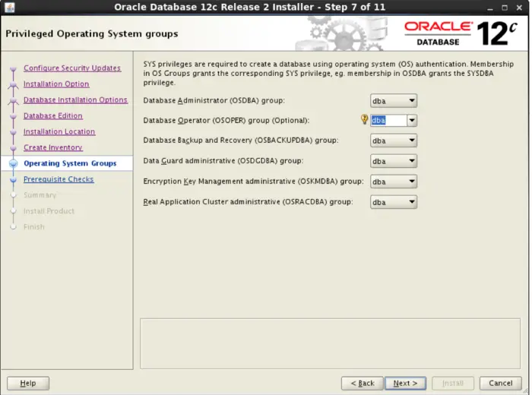Click the empty message pane at bottom
This screenshot has width=532, height=395.
(330, 343)
